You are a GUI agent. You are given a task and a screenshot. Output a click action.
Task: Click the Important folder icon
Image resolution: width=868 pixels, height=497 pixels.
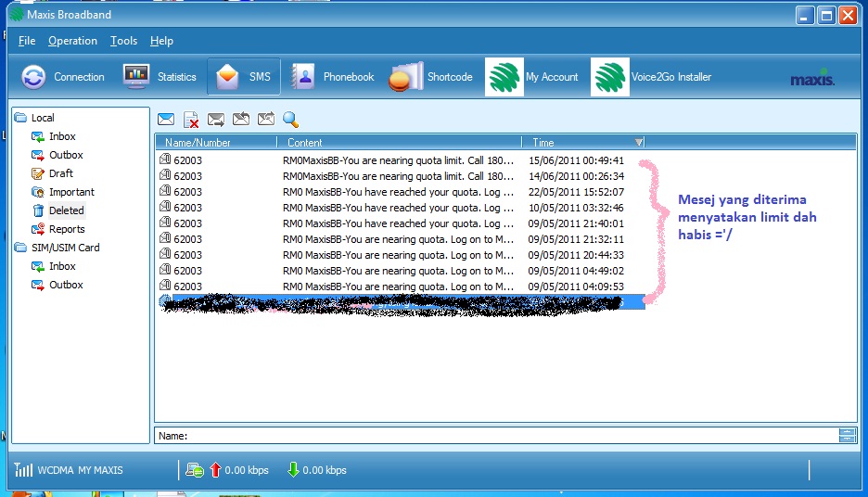point(38,192)
